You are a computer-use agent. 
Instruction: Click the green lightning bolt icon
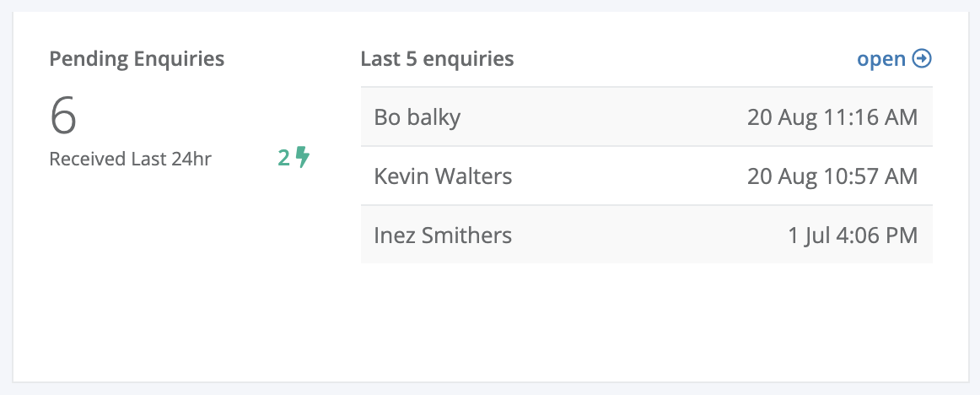303,157
